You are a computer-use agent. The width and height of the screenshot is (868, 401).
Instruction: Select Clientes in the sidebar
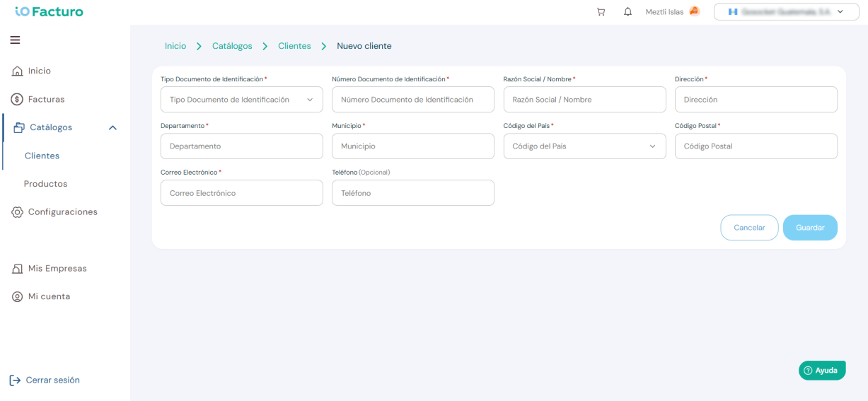point(42,156)
